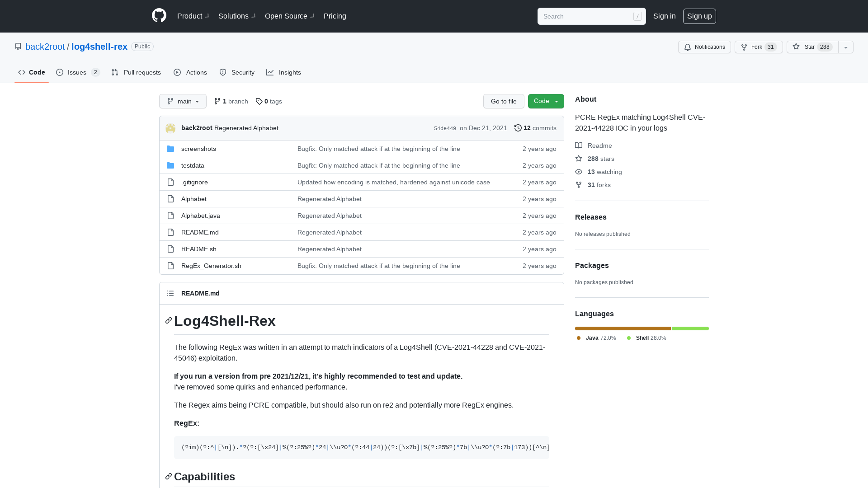Star the log4shell-rex repository
This screenshot has height=488, width=868.
(812, 47)
